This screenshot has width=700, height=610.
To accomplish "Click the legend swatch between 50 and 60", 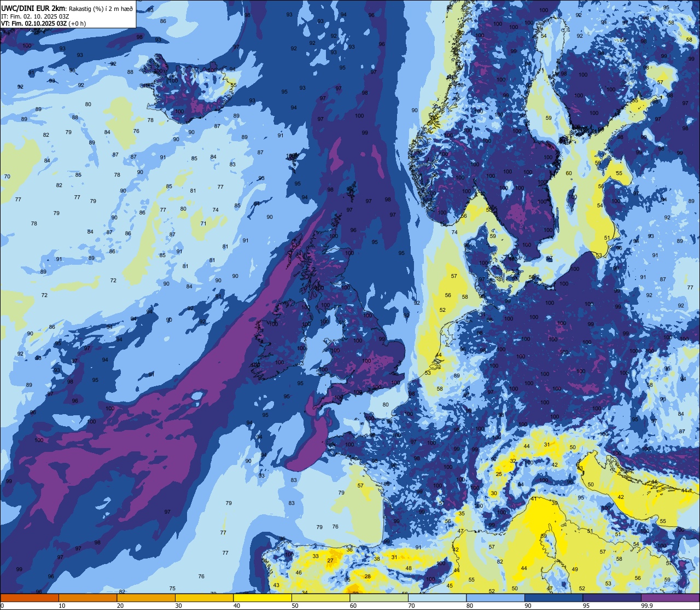I will pyautogui.click(x=320, y=597).
